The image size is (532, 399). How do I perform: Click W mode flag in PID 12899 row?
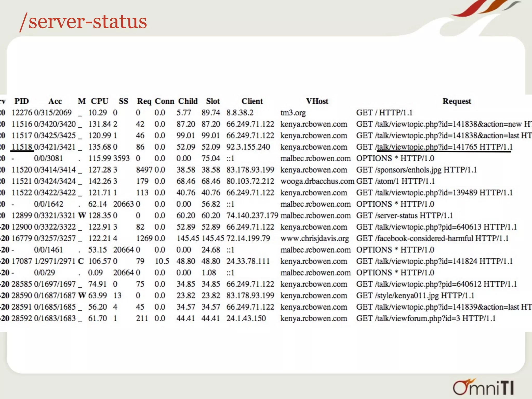tap(82, 215)
